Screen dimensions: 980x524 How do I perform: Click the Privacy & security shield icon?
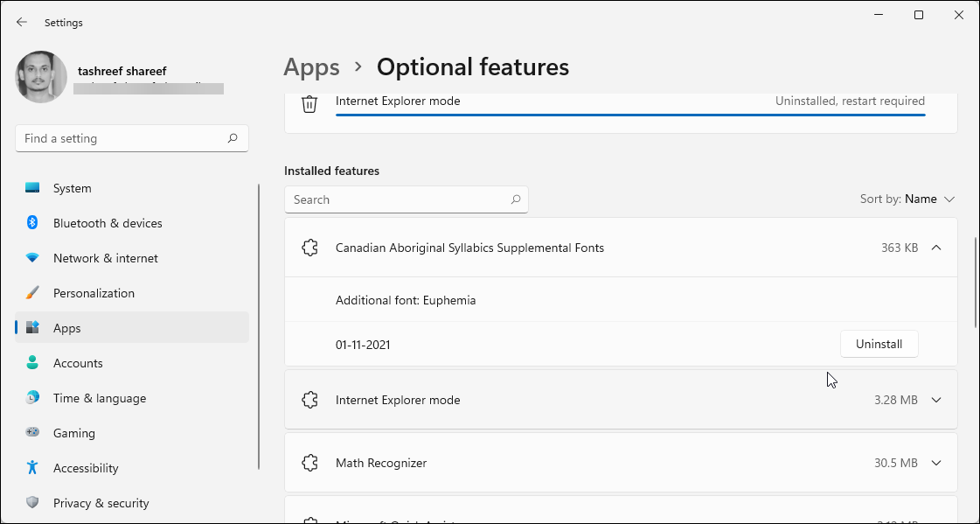[32, 503]
